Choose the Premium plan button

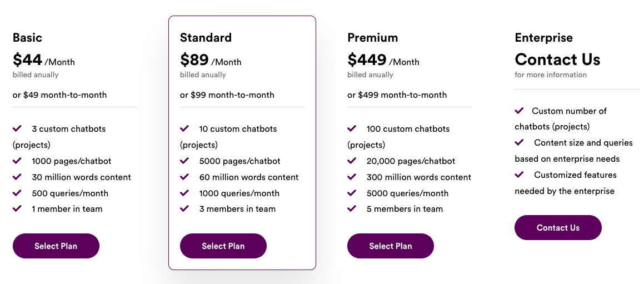point(391,246)
